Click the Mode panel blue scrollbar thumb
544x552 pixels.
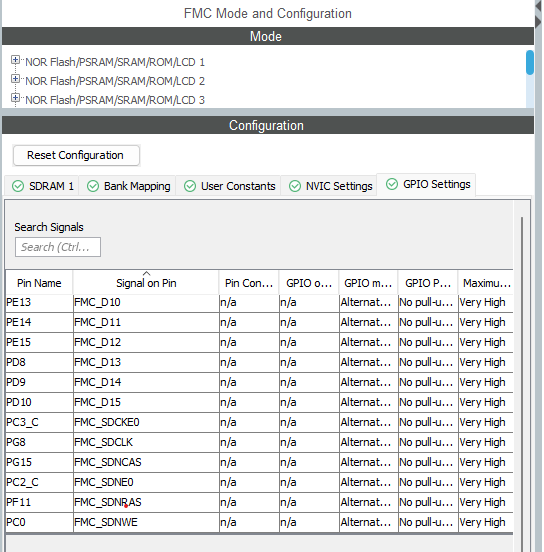click(x=530, y=63)
